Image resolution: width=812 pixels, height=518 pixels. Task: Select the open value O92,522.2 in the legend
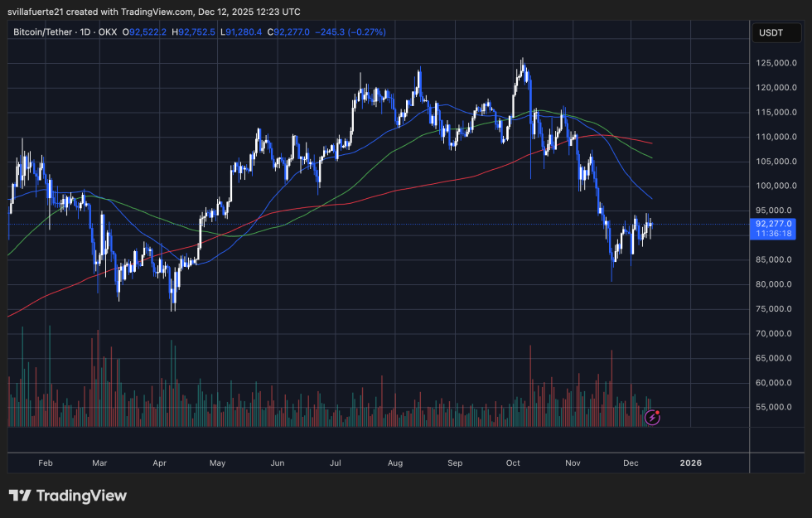[x=143, y=31]
